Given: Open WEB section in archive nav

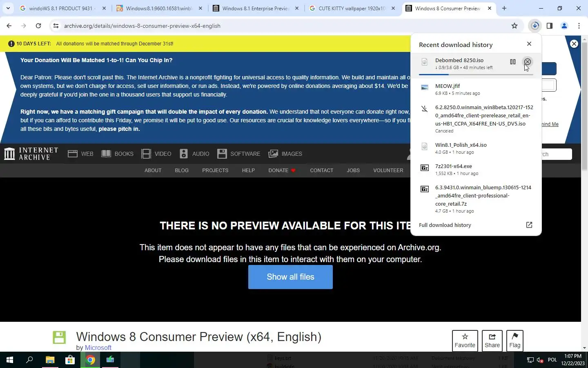Looking at the screenshot, I should click(80, 154).
